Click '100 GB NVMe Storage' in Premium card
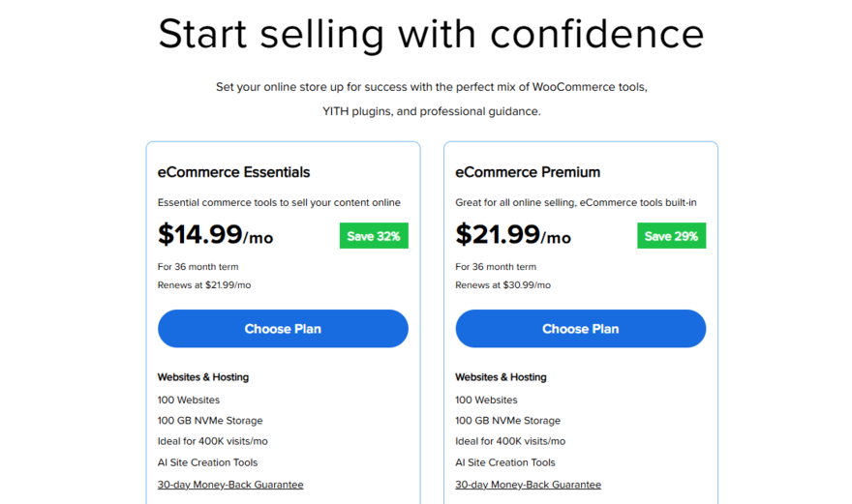The image size is (852, 504). [x=507, y=421]
